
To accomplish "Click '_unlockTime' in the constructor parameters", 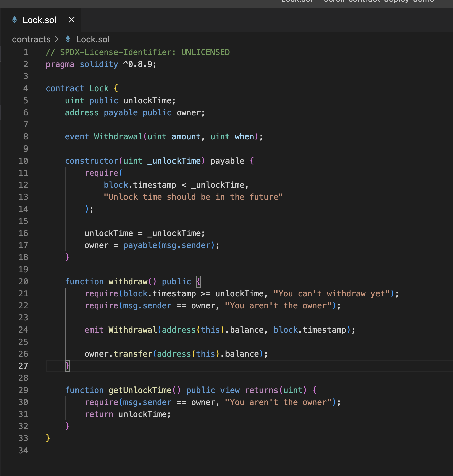I will click(x=174, y=161).
